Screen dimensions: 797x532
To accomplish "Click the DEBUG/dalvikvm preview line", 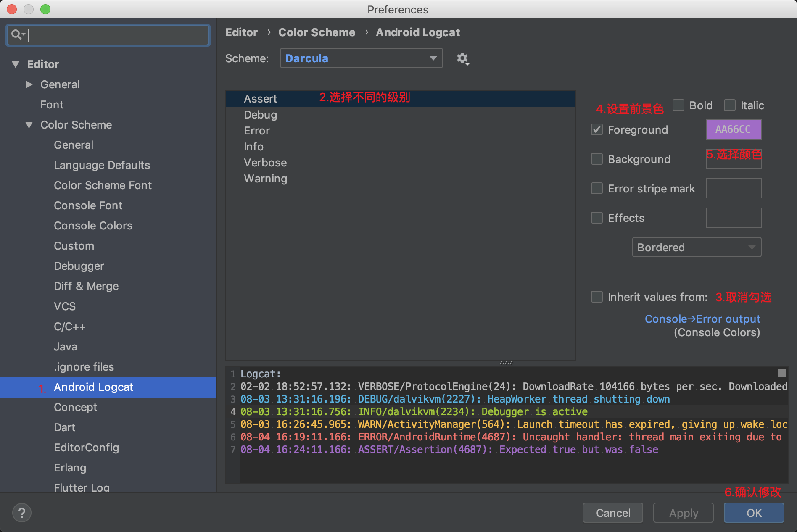I will [455, 399].
